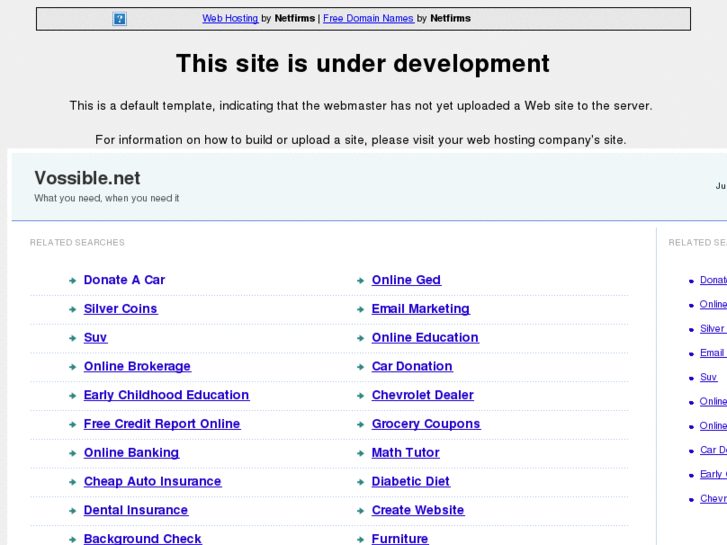Viewport: 727px width, 545px height.
Task: Click the "What you need, when you need it" tagline
Action: [x=107, y=198]
